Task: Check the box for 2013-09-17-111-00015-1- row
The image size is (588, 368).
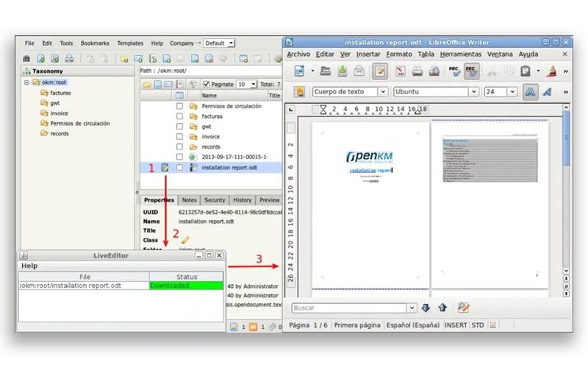Action: (x=179, y=157)
